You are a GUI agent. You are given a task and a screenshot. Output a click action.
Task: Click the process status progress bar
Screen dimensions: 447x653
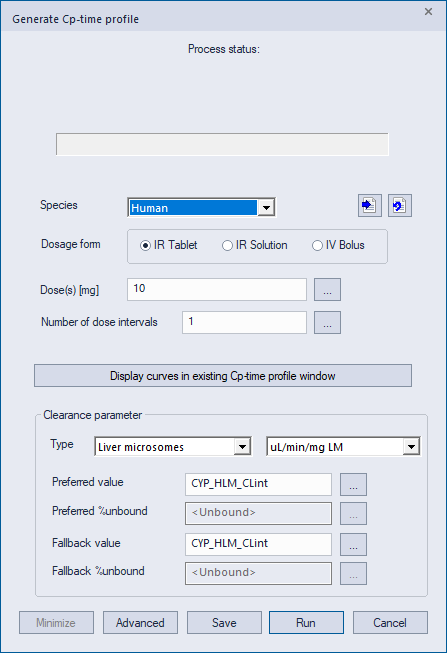point(222,145)
